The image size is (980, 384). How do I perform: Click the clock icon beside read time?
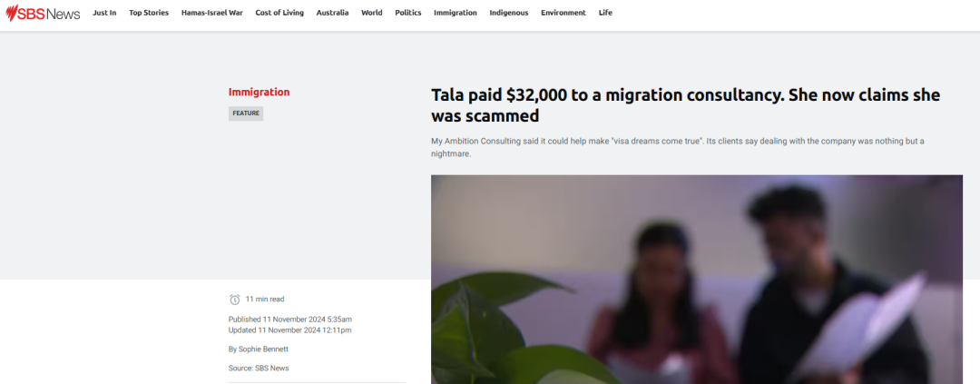235,300
